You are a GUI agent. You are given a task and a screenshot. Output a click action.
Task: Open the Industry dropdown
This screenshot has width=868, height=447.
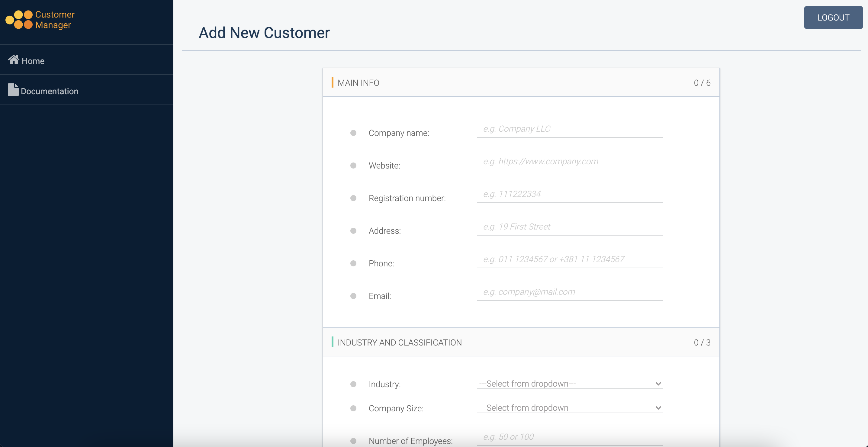(x=570, y=384)
